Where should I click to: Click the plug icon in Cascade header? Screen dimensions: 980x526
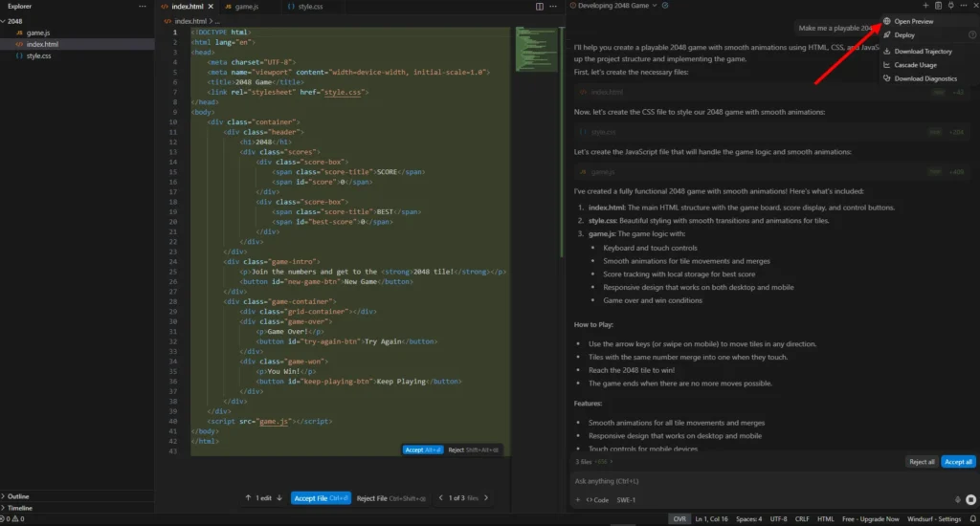[x=950, y=6]
